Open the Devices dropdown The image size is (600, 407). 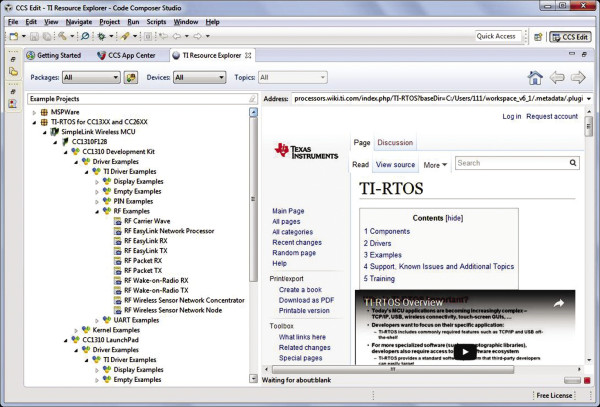coord(199,78)
